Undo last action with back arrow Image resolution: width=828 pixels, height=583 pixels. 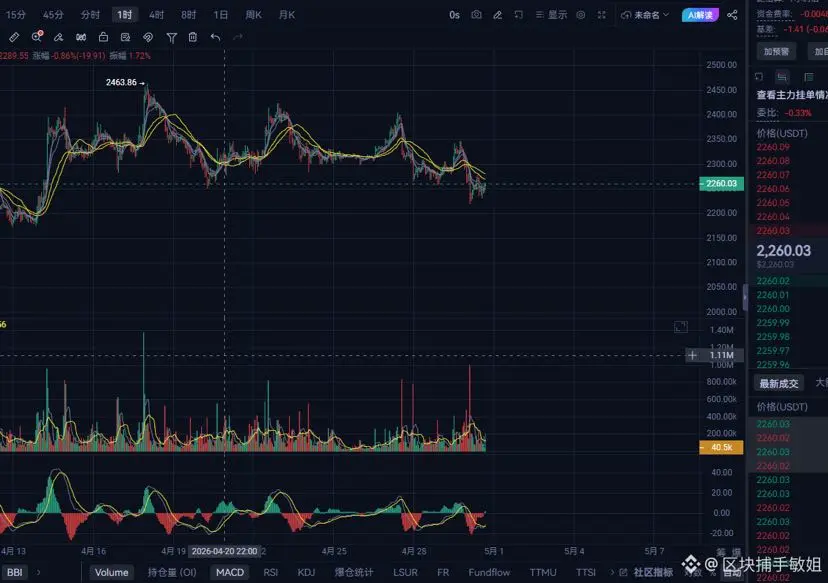point(215,37)
